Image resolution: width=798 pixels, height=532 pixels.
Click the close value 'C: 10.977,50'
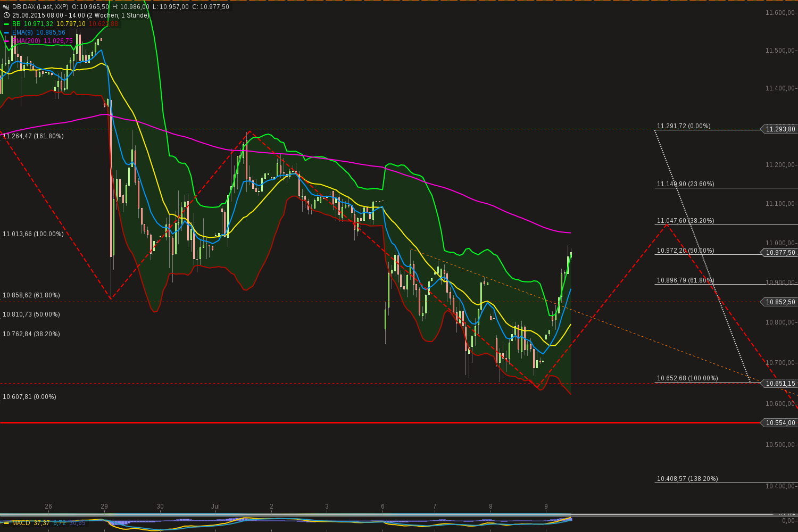tap(211, 7)
